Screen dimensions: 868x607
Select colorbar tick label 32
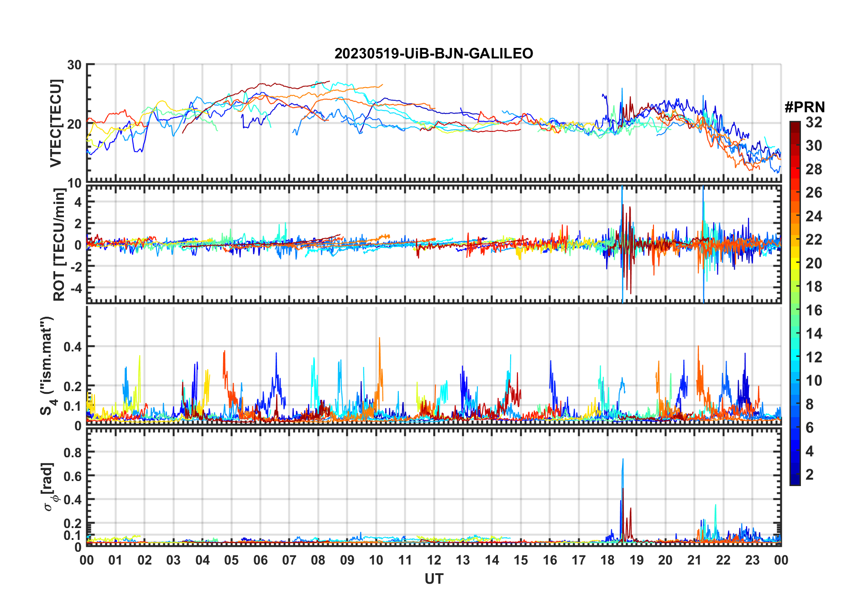point(814,122)
